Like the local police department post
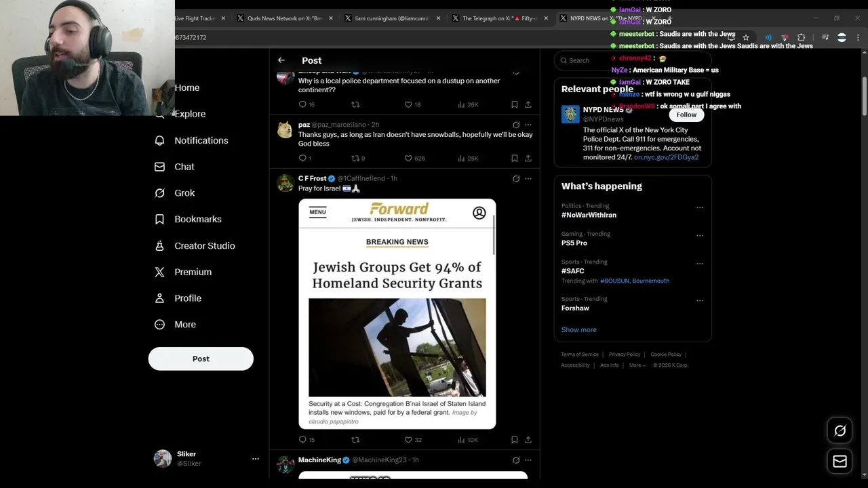The width and height of the screenshot is (868, 488). [408, 104]
